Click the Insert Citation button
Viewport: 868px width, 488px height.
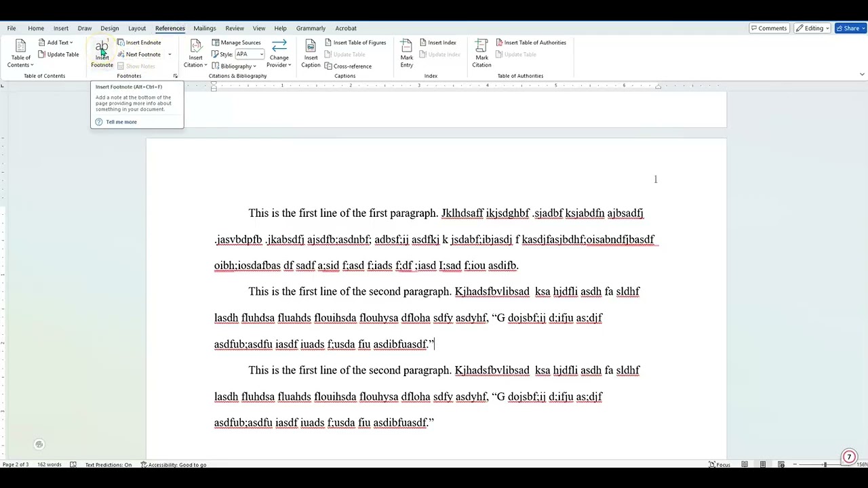pos(195,54)
